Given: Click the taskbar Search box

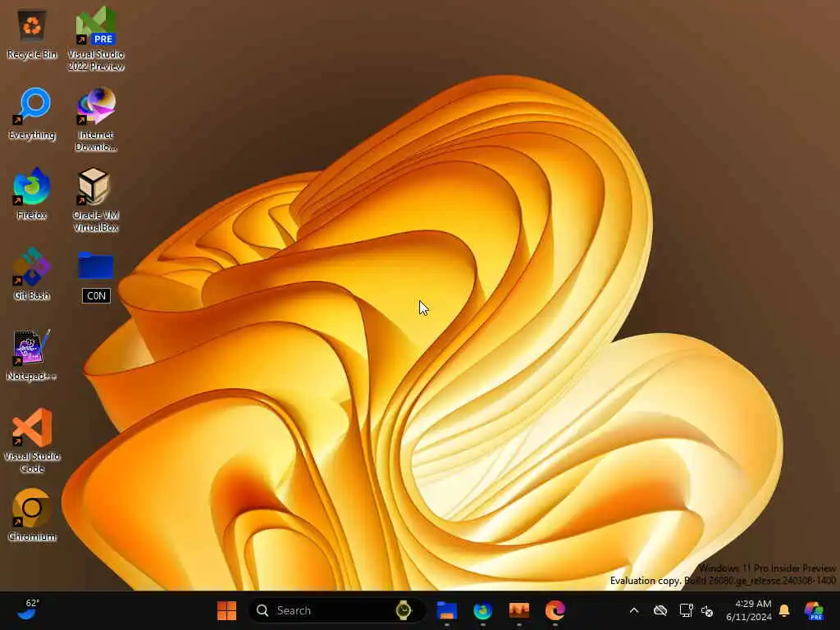Looking at the screenshot, I should [x=336, y=610].
